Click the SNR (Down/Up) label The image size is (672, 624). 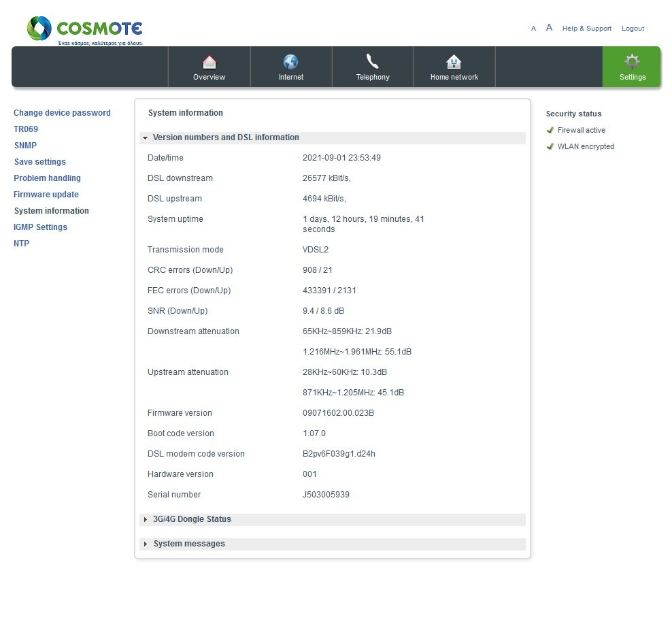pos(178,311)
